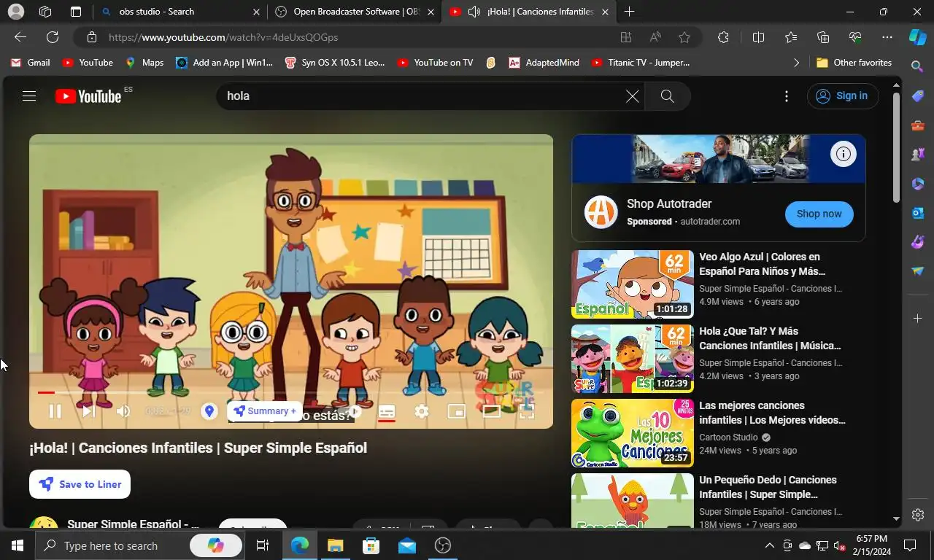Viewport: 934px width, 560px height.
Task: Open 'Un Pequeño Dedo' video title
Action: coord(768,487)
